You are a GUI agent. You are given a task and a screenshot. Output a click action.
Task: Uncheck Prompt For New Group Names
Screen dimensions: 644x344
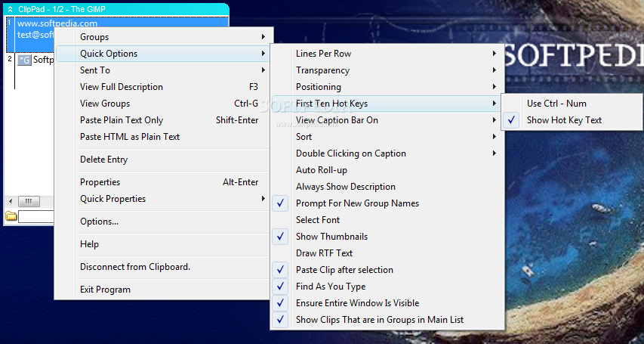point(387,203)
